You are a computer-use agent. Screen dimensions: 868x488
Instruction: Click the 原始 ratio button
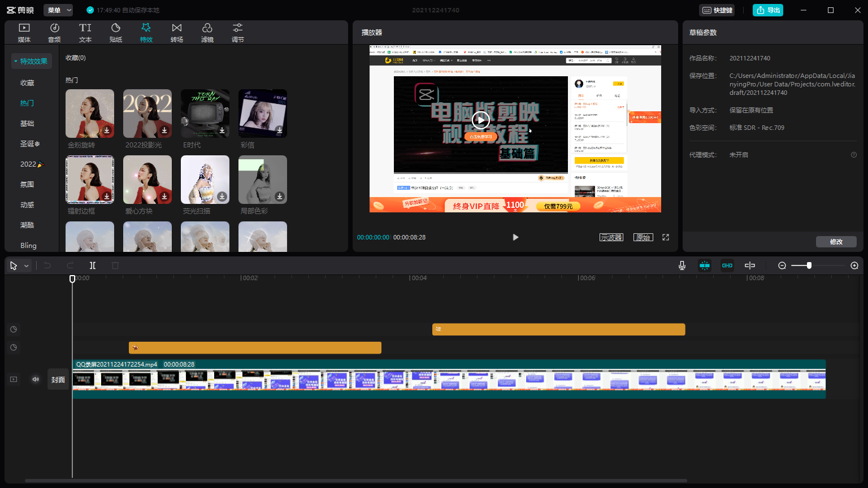643,237
